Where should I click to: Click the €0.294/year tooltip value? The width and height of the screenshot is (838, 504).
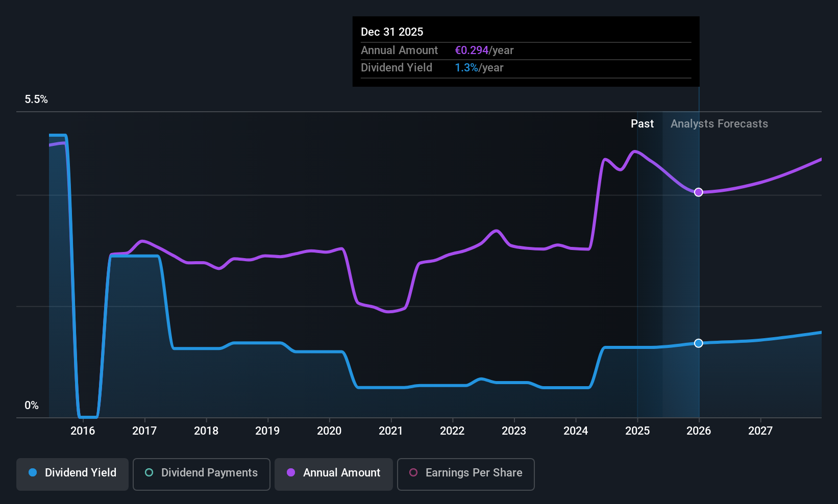[484, 51]
